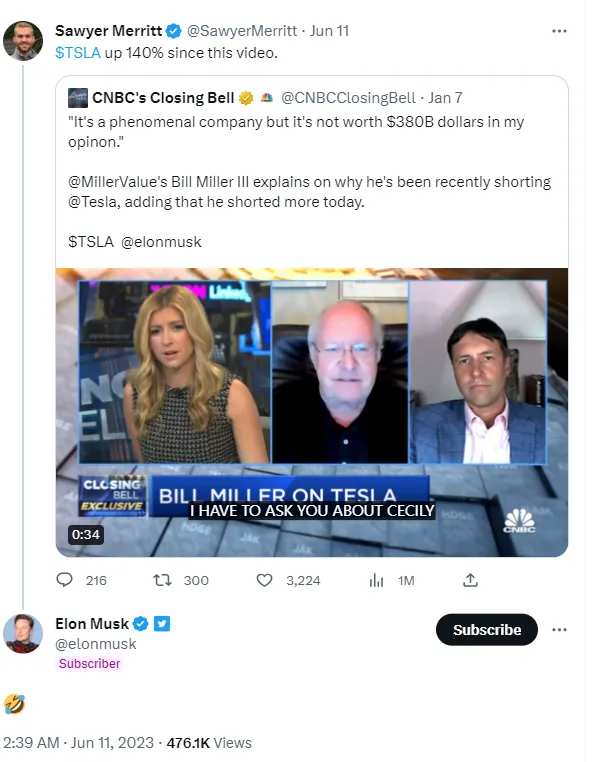
Task: Open Sawyer Merritt's profile avatar
Action: point(23,41)
